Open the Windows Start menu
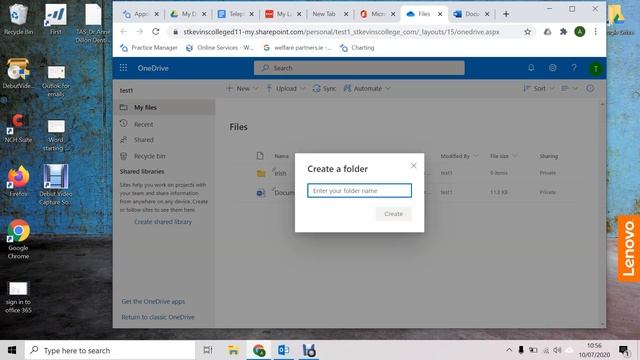Viewport: 640px width, 360px height. coord(12,350)
